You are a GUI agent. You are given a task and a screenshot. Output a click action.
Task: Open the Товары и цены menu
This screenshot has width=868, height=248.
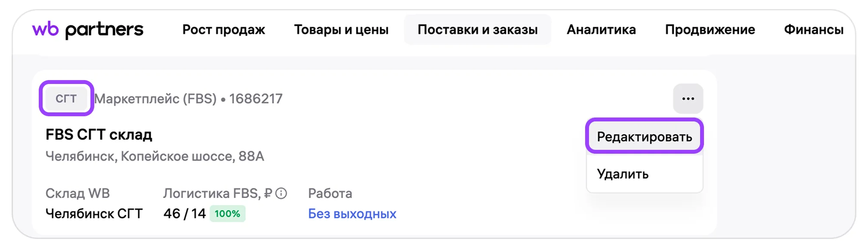(341, 30)
